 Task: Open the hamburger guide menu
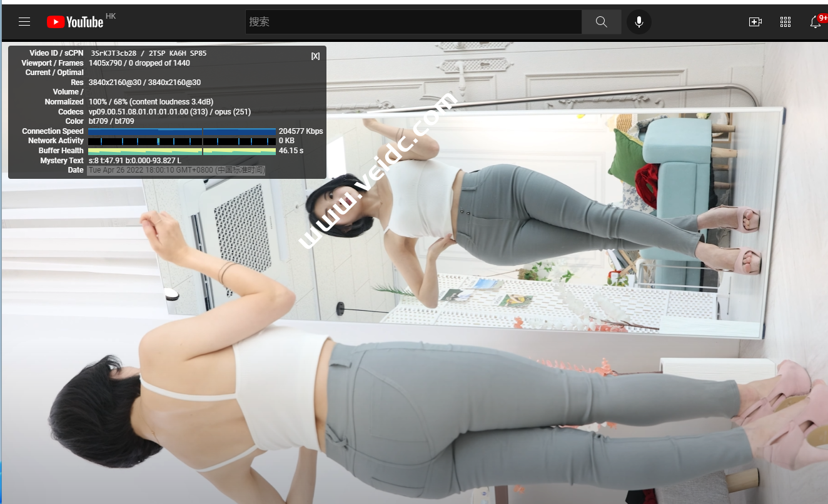(x=24, y=22)
